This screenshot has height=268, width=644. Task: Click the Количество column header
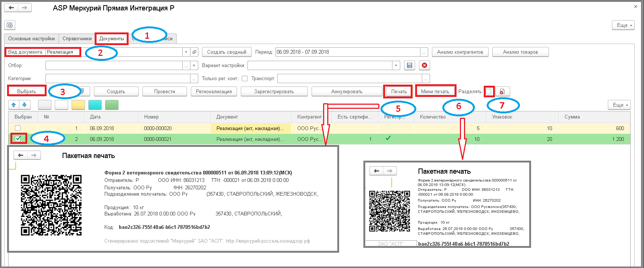coord(450,117)
